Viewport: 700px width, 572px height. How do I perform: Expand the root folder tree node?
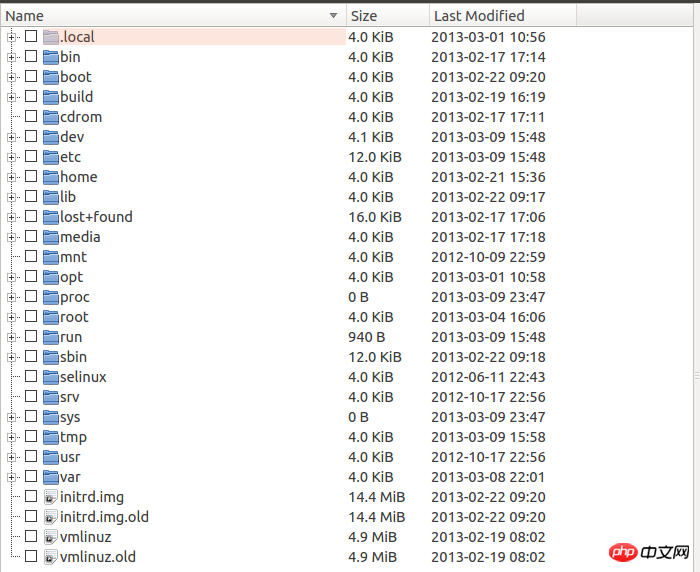click(x=11, y=317)
